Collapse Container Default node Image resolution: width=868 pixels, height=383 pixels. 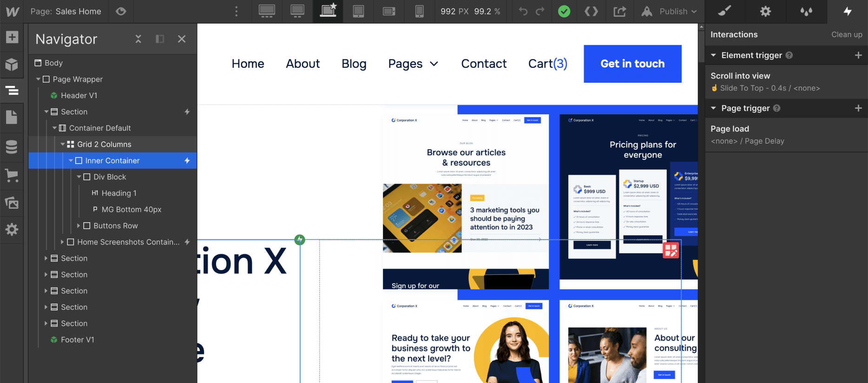tap(55, 128)
